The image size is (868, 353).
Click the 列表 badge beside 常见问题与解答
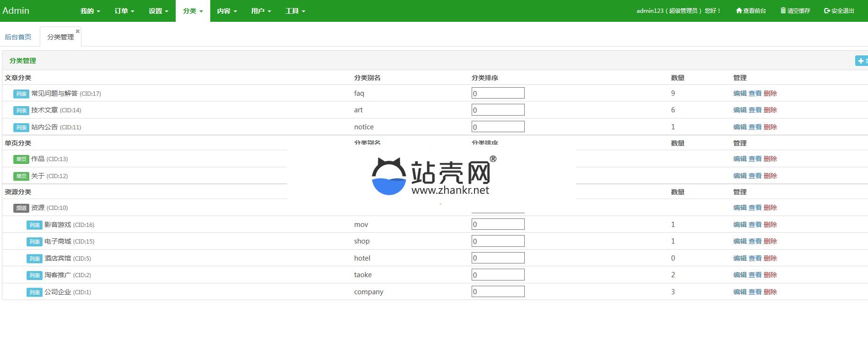point(21,94)
